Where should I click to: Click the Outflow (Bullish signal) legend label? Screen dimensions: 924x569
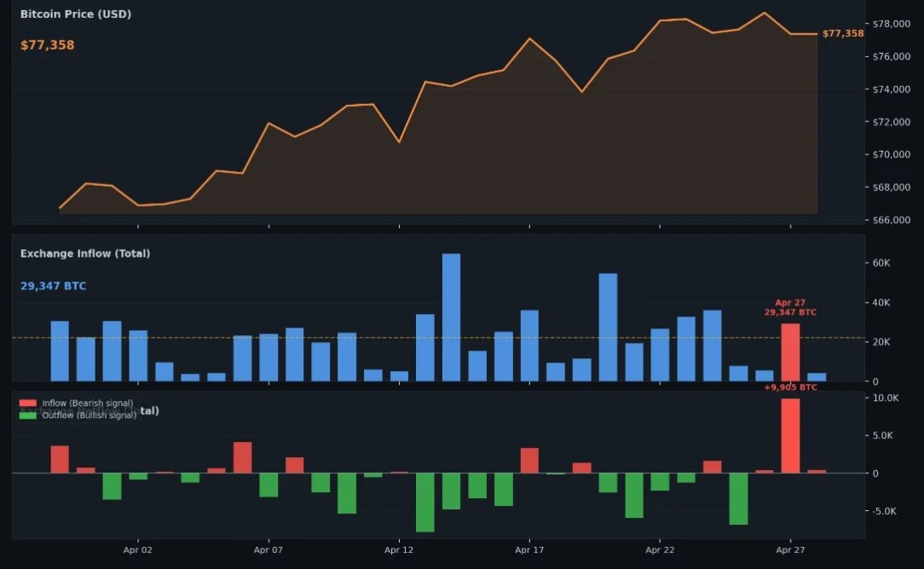point(89,415)
